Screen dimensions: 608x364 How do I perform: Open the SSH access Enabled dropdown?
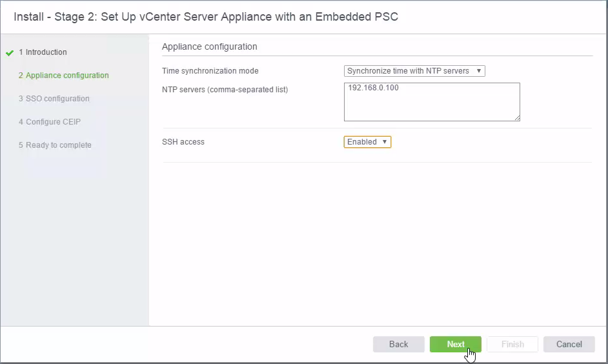coord(367,142)
